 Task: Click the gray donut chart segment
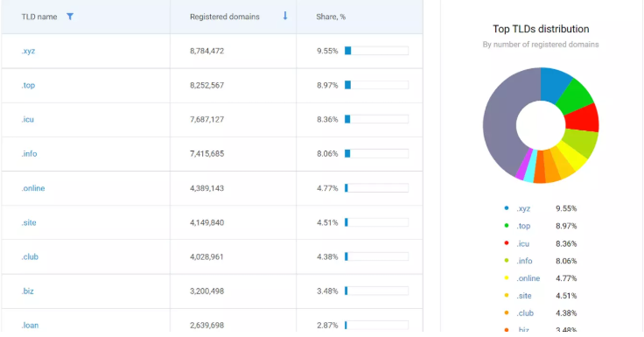[501, 123]
